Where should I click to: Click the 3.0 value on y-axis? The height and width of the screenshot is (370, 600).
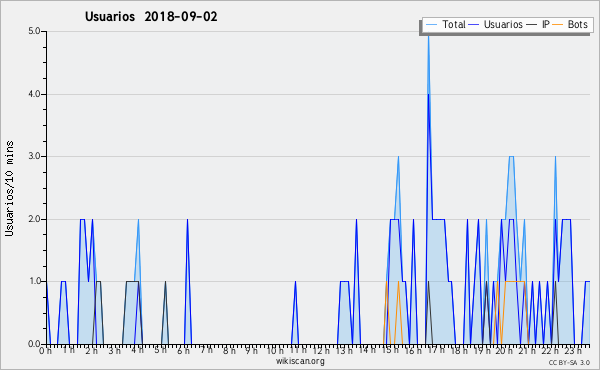point(34,156)
